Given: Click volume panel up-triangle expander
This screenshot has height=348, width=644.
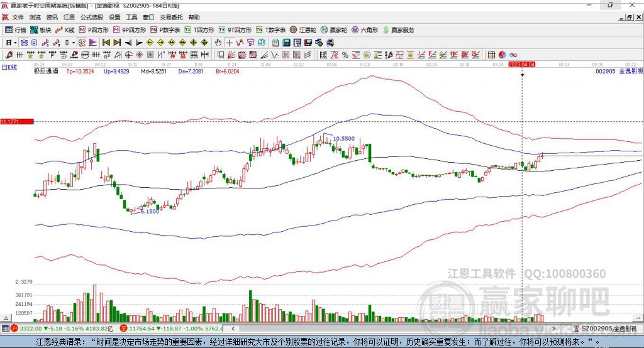Looking at the screenshot, I should click(6, 318).
